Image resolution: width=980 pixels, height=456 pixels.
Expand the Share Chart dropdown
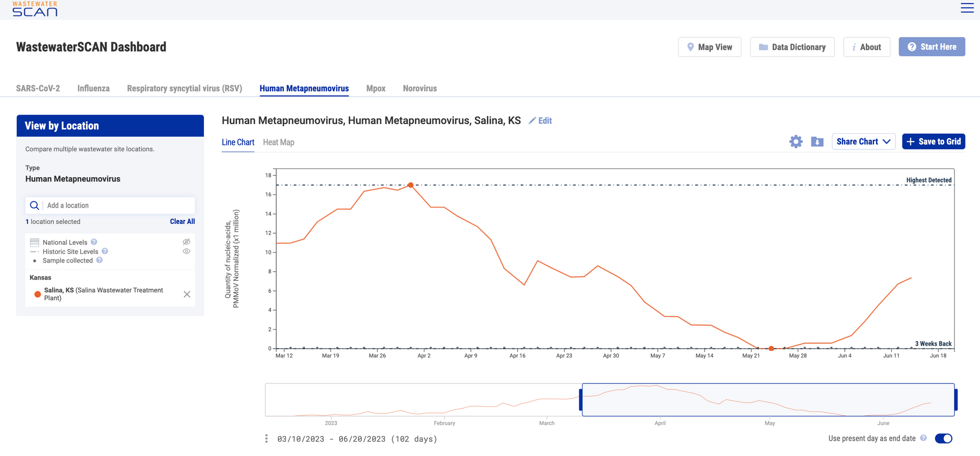863,142
